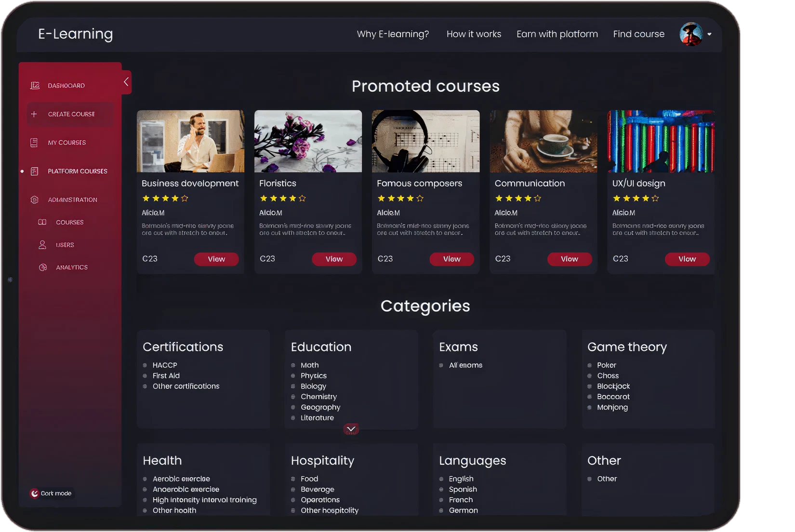Open the Administration section

[x=72, y=199]
